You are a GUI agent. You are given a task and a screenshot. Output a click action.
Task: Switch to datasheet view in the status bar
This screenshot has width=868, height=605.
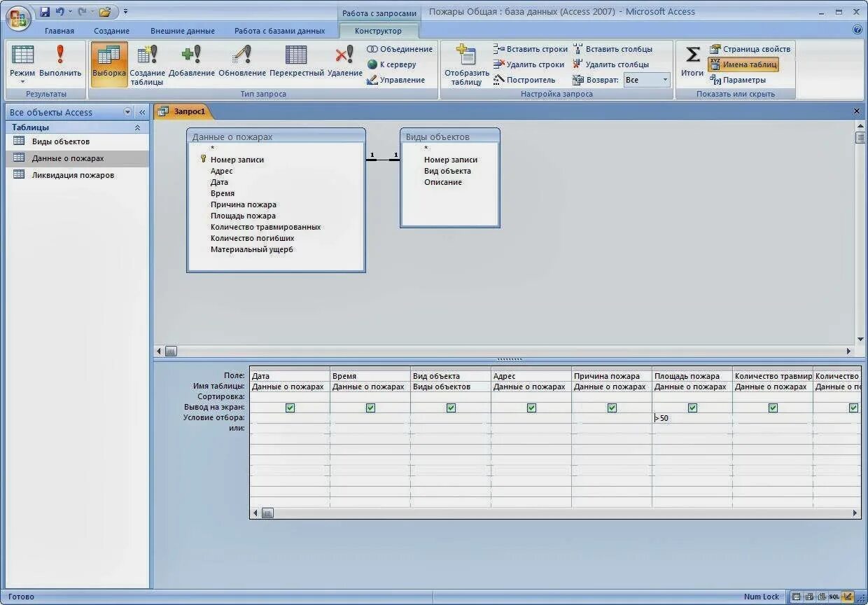coord(796,597)
